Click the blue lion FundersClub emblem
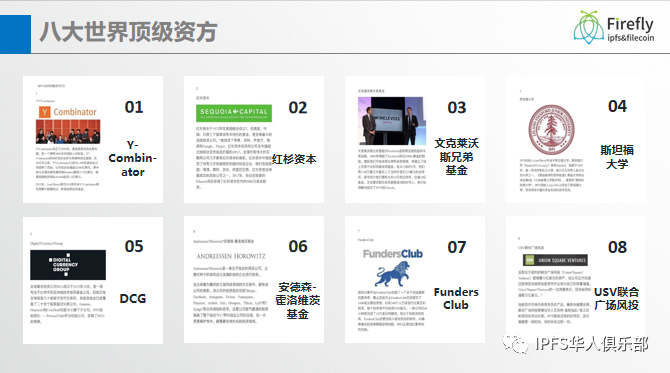Image resolution: width=670 pixels, height=373 pixels. tap(392, 274)
